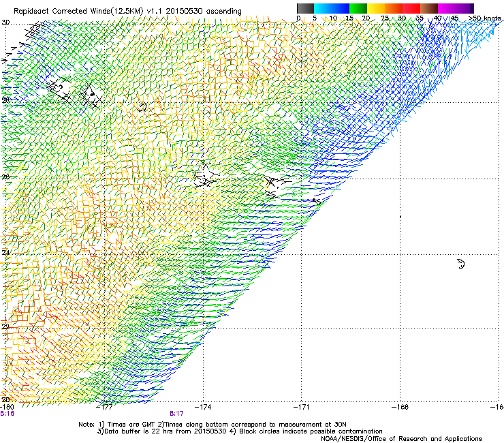This screenshot has width=504, height=443.
Task: Click the longitude label '-171'
Action: pyautogui.click(x=302, y=407)
